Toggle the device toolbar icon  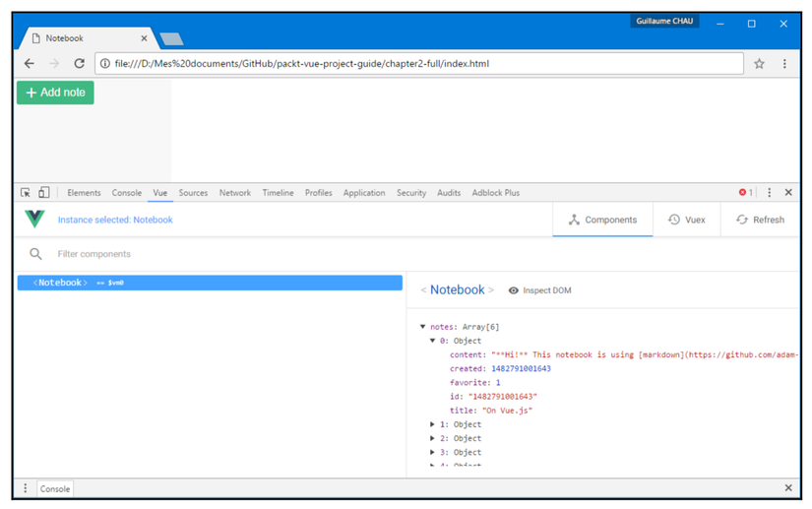pyautogui.click(x=43, y=193)
